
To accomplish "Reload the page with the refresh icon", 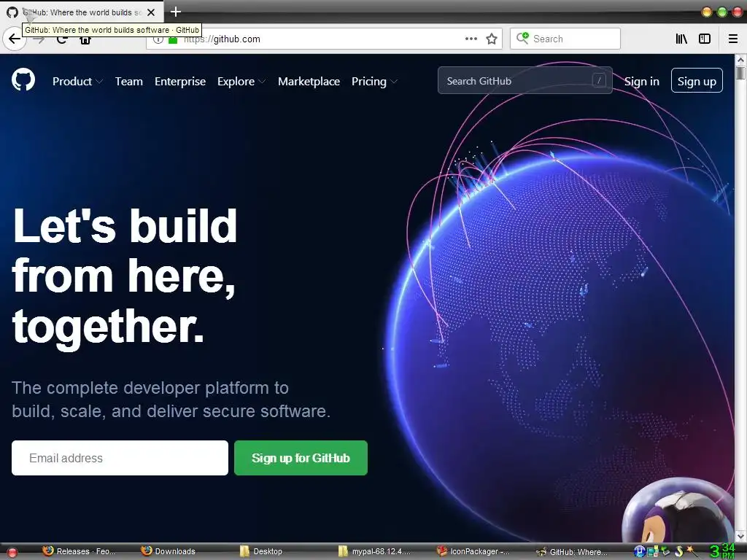I will click(61, 39).
